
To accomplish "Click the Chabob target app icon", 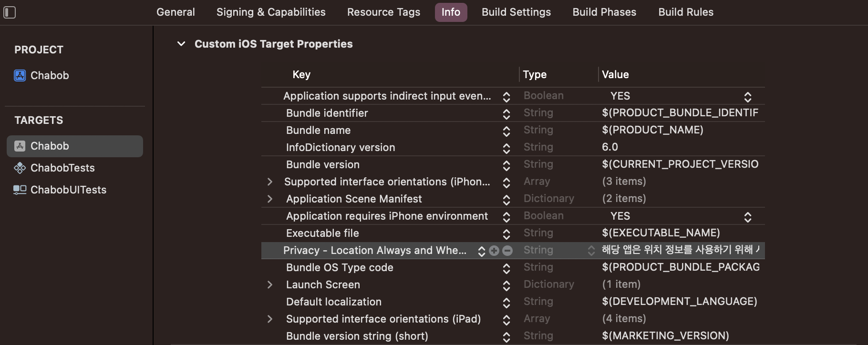I will 20,146.
